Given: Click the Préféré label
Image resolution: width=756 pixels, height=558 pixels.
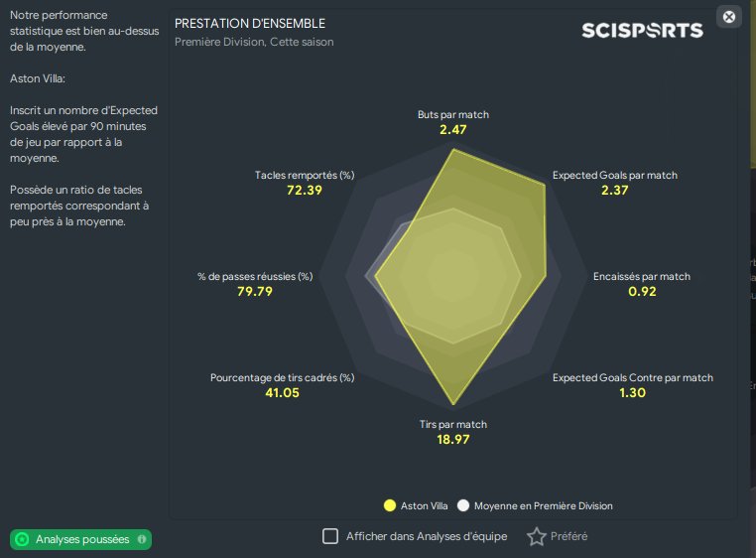Looking at the screenshot, I should (568, 536).
